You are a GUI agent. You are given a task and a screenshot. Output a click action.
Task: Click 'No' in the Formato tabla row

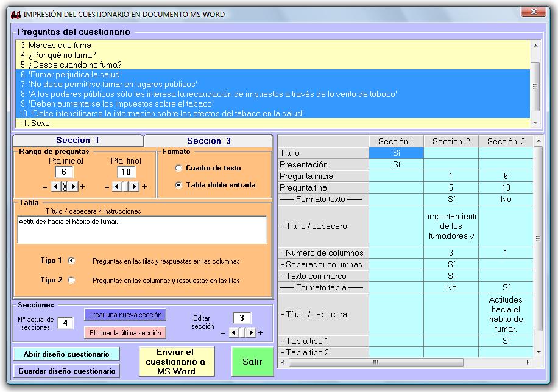pos(451,287)
